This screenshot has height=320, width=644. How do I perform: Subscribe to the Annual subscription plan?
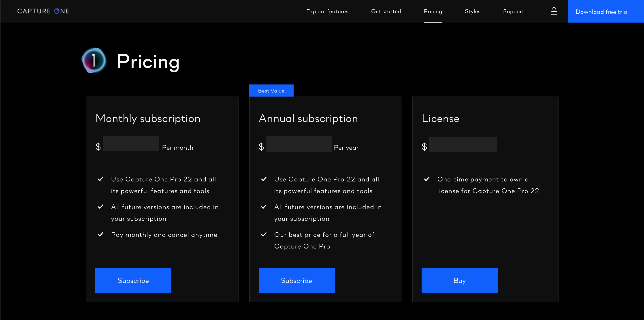(296, 280)
